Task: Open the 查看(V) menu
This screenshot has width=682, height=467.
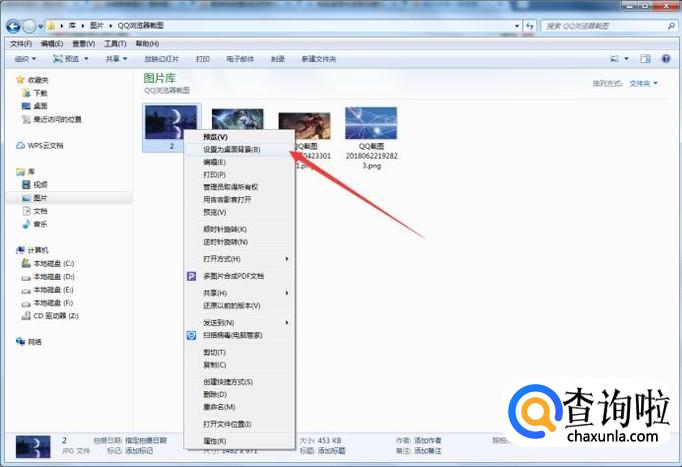Action: 84,44
